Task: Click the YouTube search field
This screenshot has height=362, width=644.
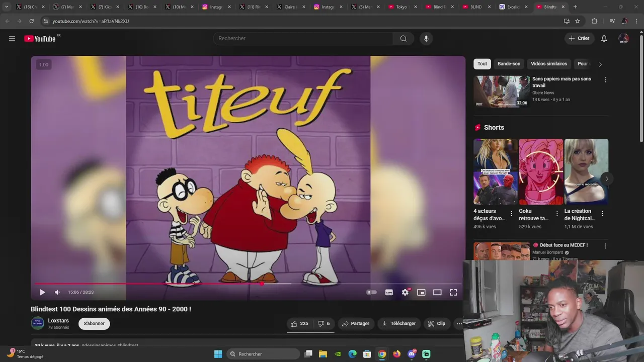Action: 303,39
